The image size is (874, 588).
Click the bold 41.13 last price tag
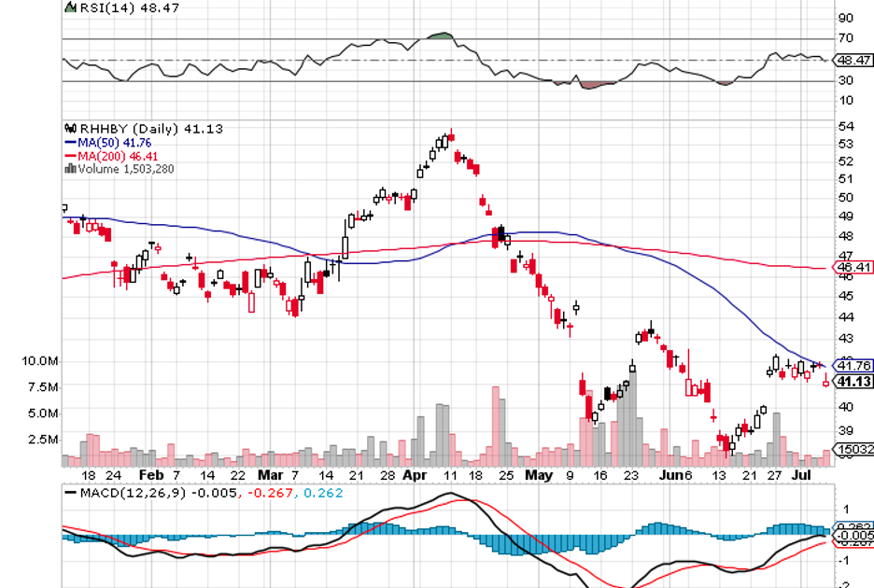853,381
